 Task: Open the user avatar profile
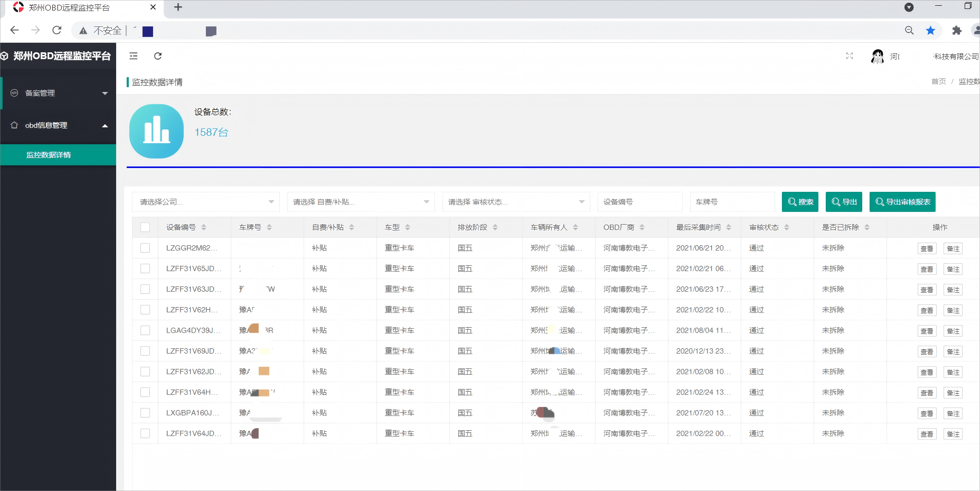tap(878, 56)
